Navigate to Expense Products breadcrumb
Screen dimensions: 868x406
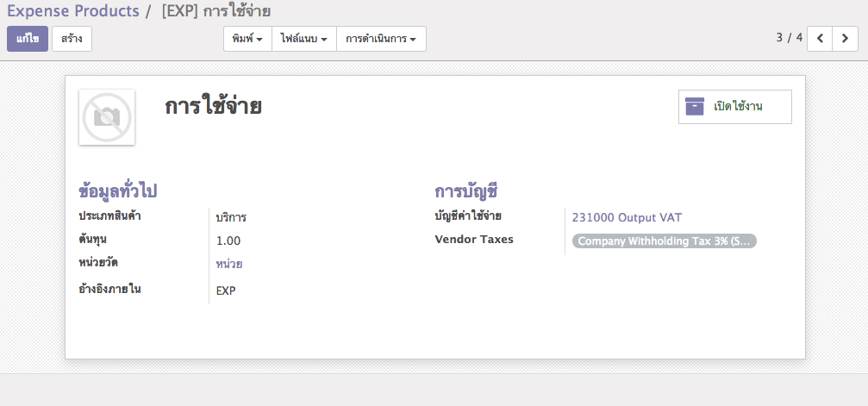tap(72, 11)
